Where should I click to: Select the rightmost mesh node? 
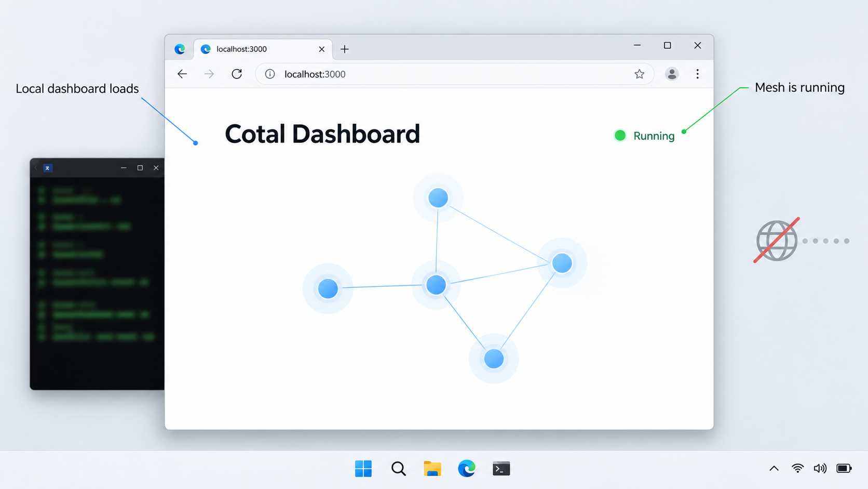click(562, 263)
